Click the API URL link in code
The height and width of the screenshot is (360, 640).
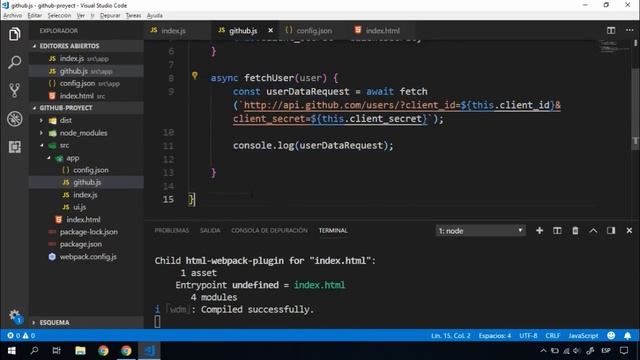[x=396, y=112]
